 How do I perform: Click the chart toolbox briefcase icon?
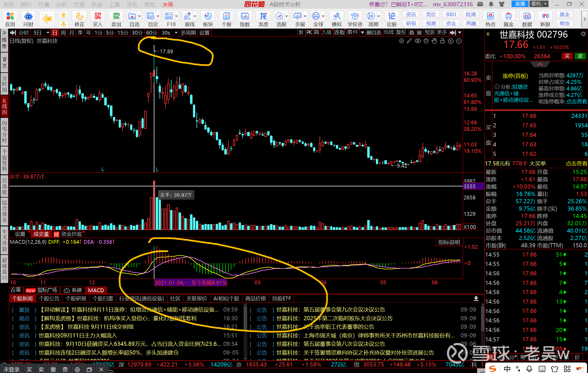(426, 41)
